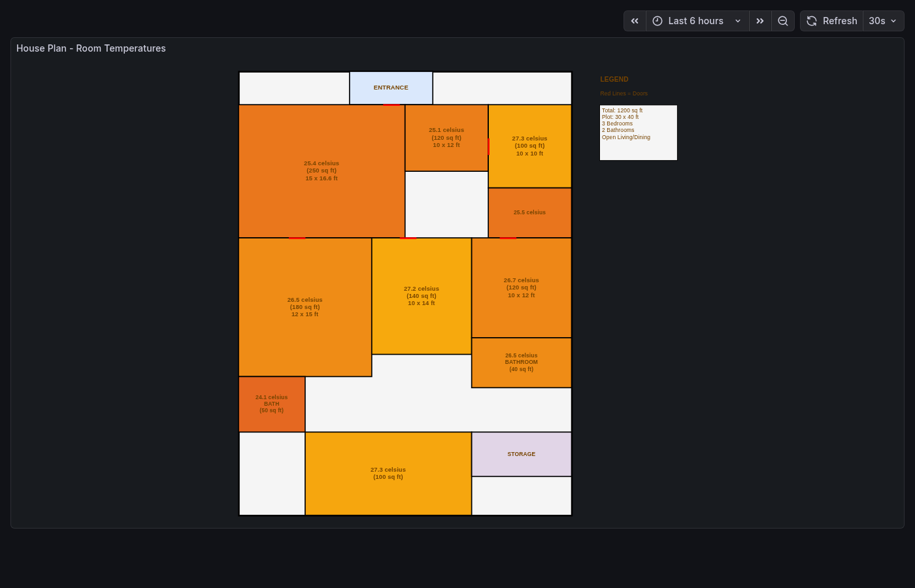Click the clock icon in time picker

click(x=657, y=21)
